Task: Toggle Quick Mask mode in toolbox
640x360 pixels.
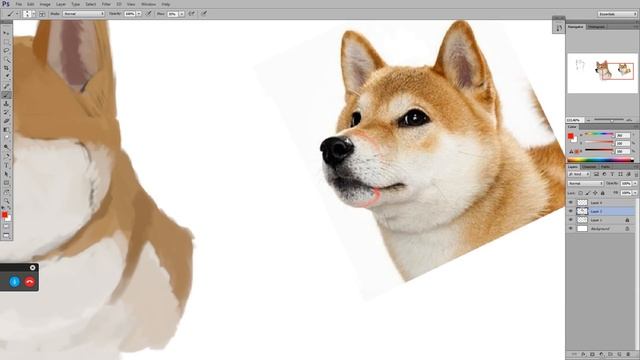Action: click(6, 227)
